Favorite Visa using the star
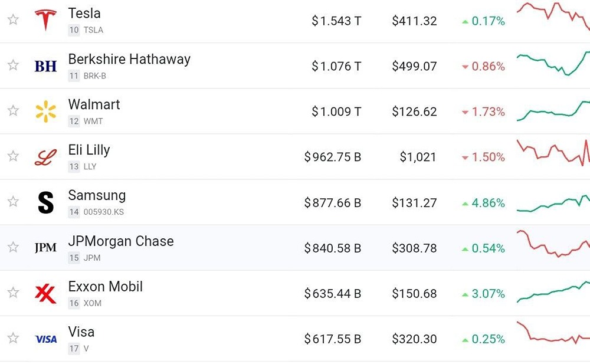The height and width of the screenshot is (364, 590). pyautogui.click(x=13, y=339)
